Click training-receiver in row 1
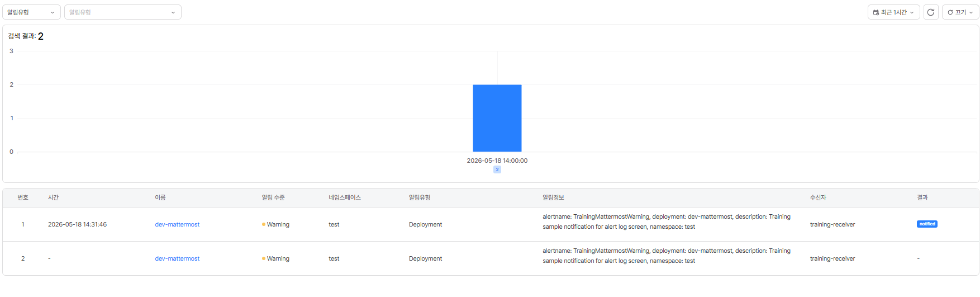The height and width of the screenshot is (297, 980). click(832, 224)
